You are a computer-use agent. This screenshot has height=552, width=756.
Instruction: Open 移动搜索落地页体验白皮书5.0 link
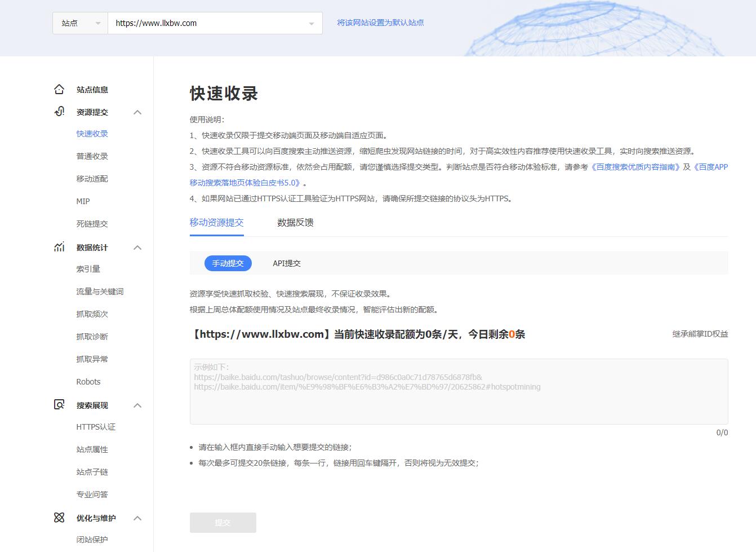tap(246, 183)
